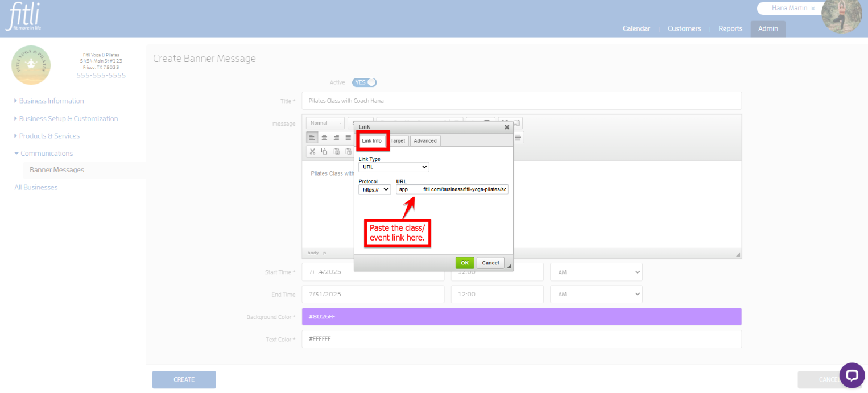Toggle the Active YES switch

(365, 82)
